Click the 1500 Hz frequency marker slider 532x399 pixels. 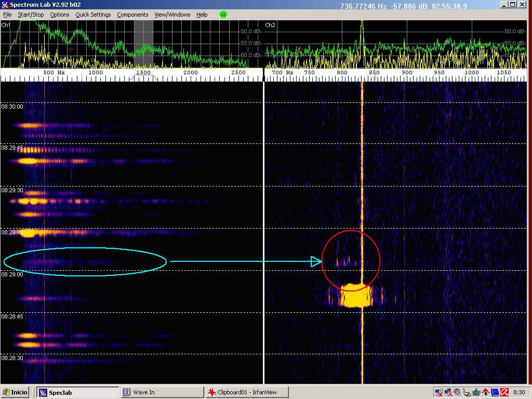tap(143, 73)
